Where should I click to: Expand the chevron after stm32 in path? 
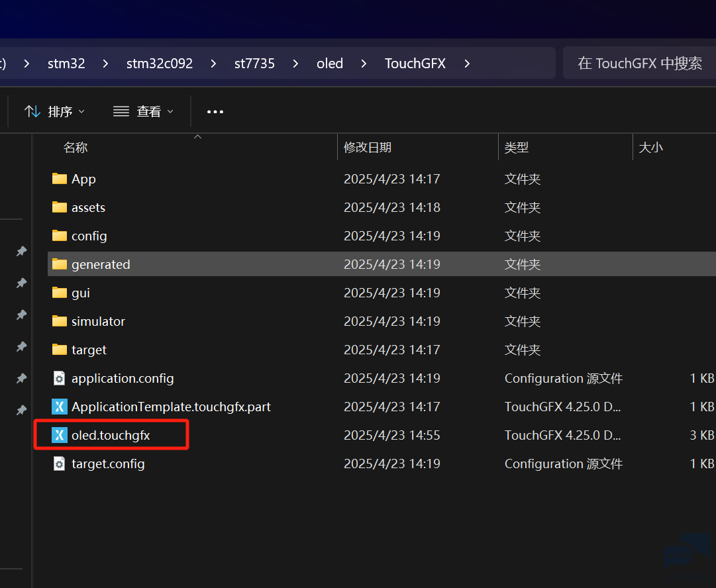105,64
